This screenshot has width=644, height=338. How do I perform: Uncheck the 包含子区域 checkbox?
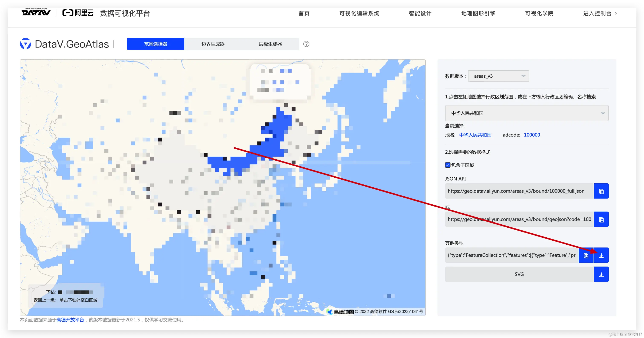click(447, 165)
